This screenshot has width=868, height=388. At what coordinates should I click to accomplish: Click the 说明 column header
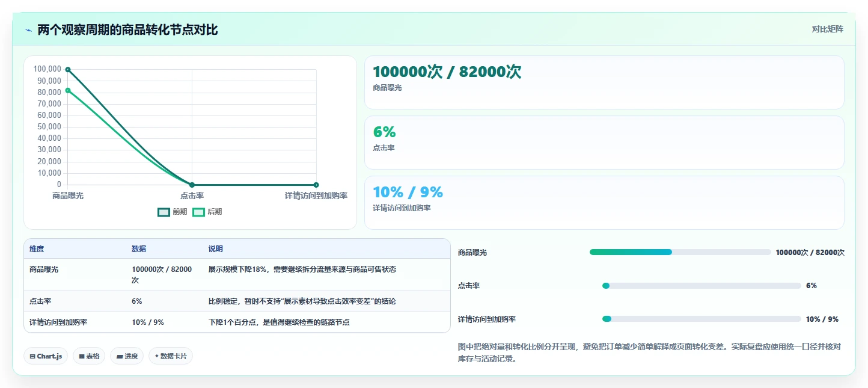coord(216,249)
